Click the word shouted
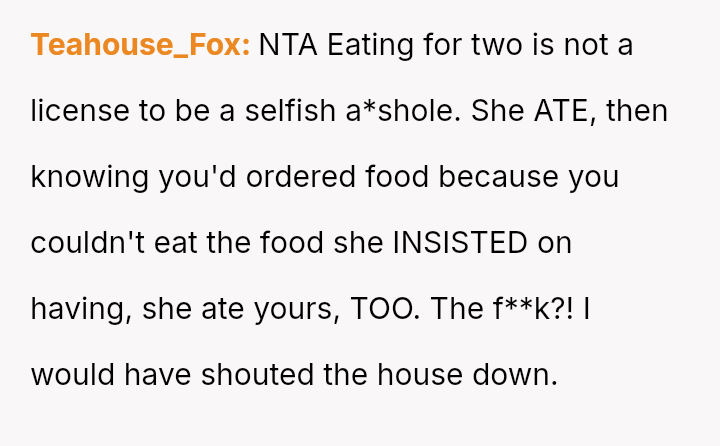Screen dimensions: 720x446 (x=257, y=374)
